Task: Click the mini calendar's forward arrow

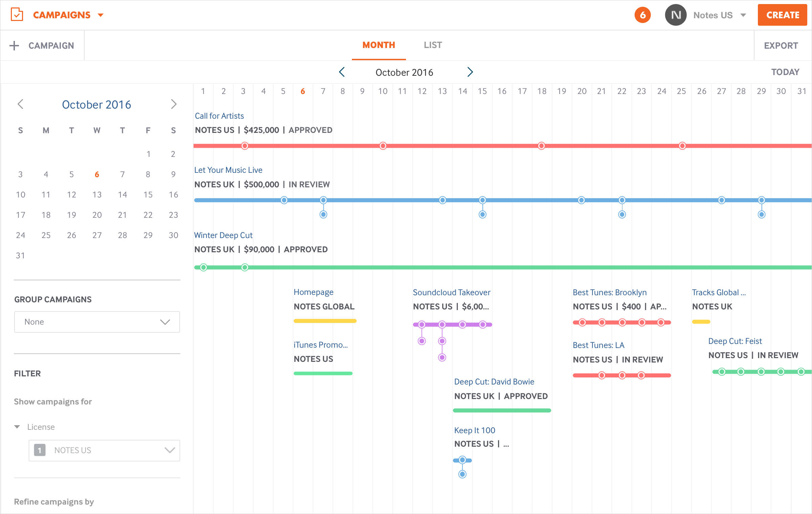Action: click(174, 104)
